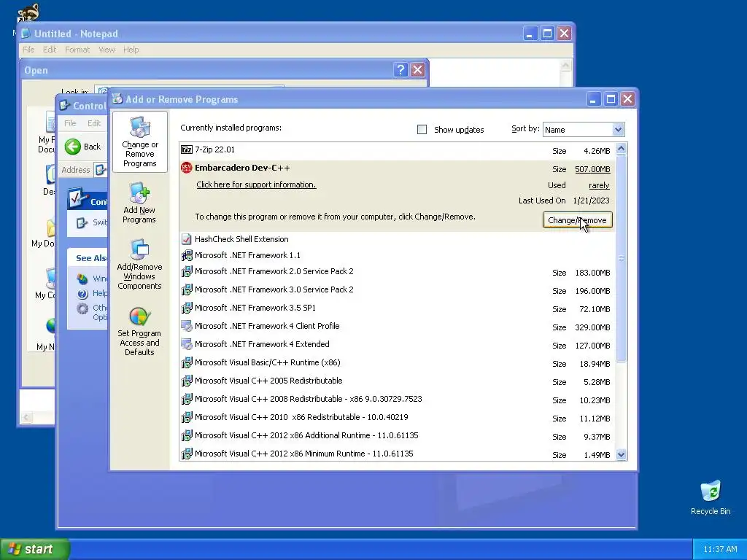Screen dimensions: 747x560
Task: Click the help question mark in Open dialog
Action: tap(400, 70)
